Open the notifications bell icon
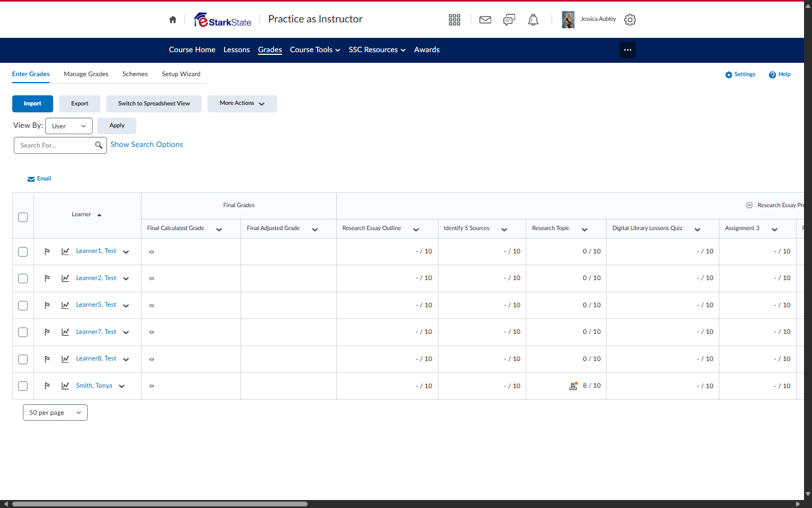 click(x=533, y=20)
